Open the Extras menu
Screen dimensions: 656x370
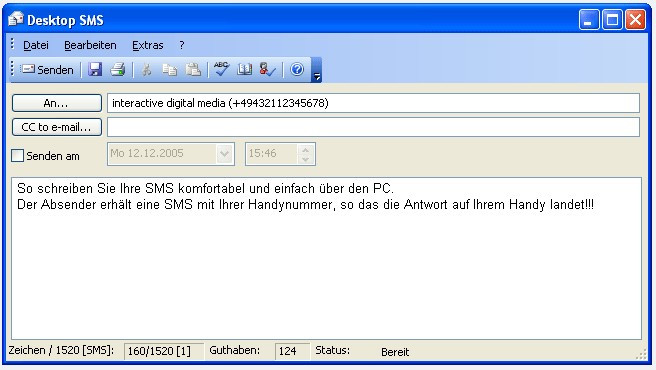pyautogui.click(x=148, y=45)
